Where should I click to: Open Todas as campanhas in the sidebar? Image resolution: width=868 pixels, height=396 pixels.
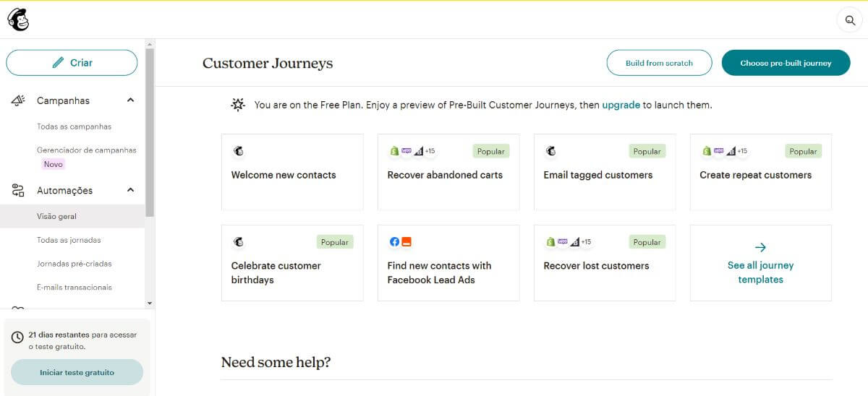[74, 126]
